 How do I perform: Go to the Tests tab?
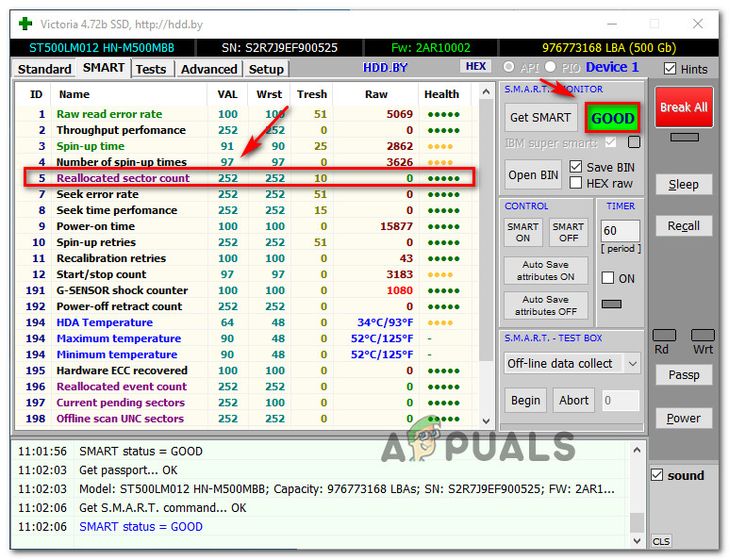[151, 69]
